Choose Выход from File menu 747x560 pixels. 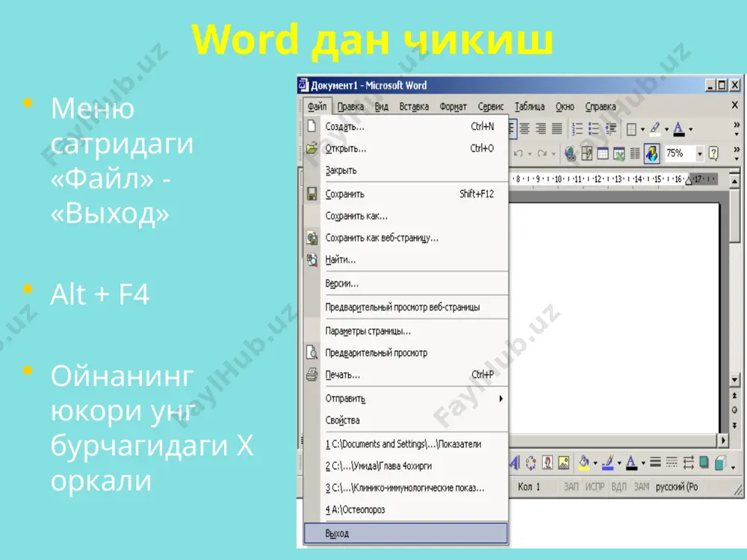(406, 533)
